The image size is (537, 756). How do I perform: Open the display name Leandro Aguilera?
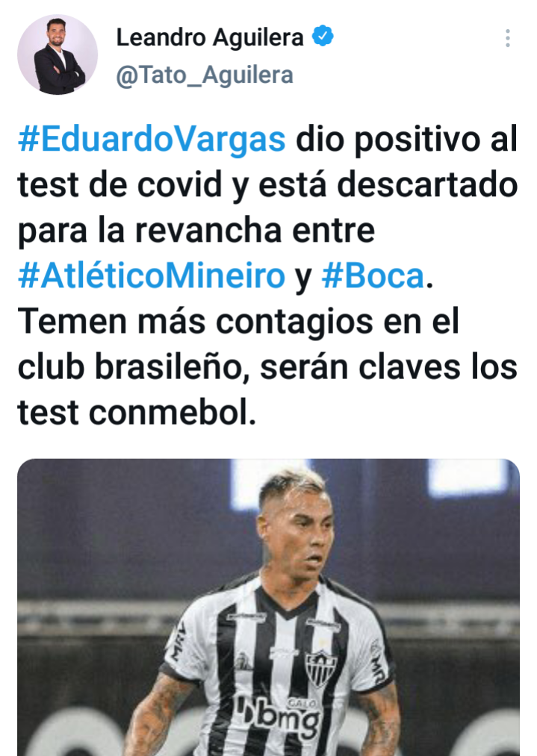pos(210,37)
